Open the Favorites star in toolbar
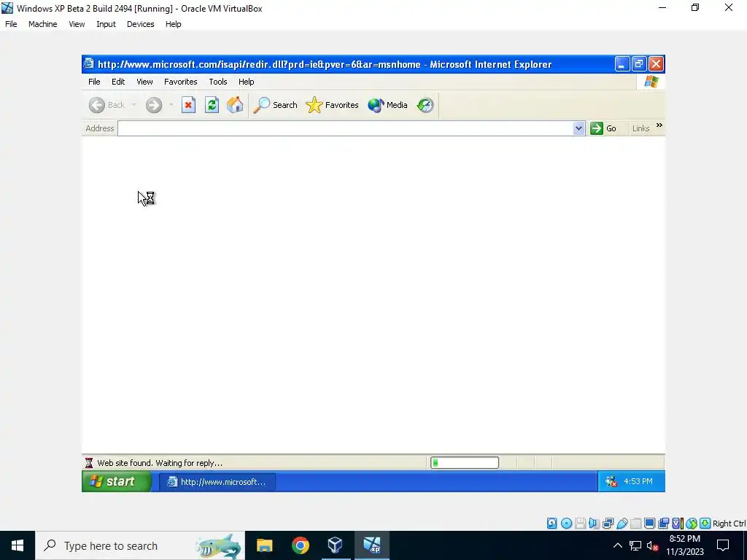Screen dimensions: 747x560 pyautogui.click(x=332, y=105)
